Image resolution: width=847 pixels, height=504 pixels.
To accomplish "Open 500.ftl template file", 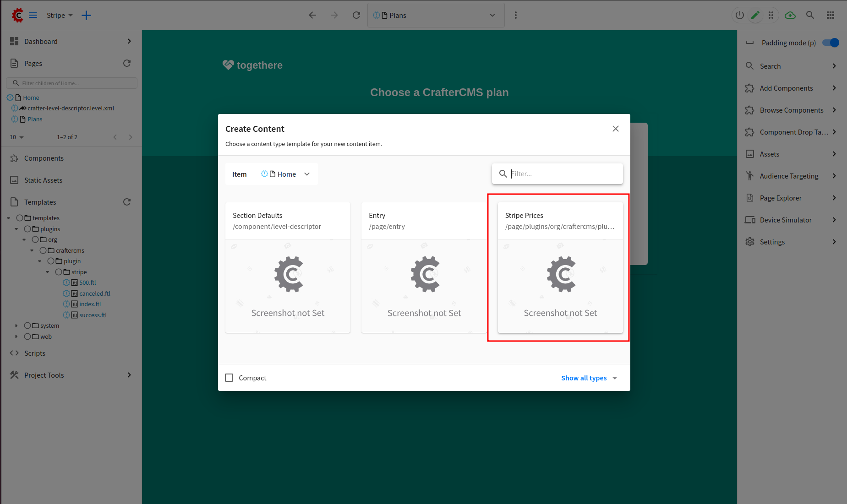I will coord(87,282).
